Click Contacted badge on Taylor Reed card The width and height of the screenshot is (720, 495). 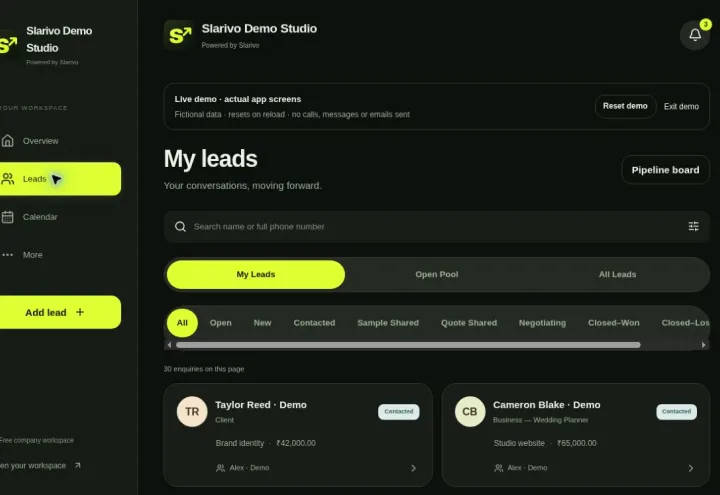coord(399,411)
